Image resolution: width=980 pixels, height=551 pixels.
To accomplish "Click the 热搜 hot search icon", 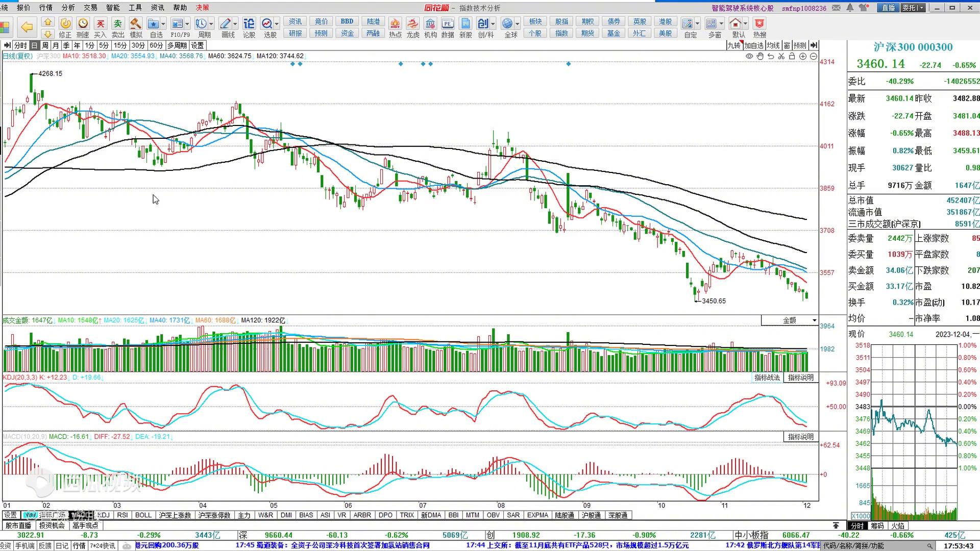I will click(759, 24).
